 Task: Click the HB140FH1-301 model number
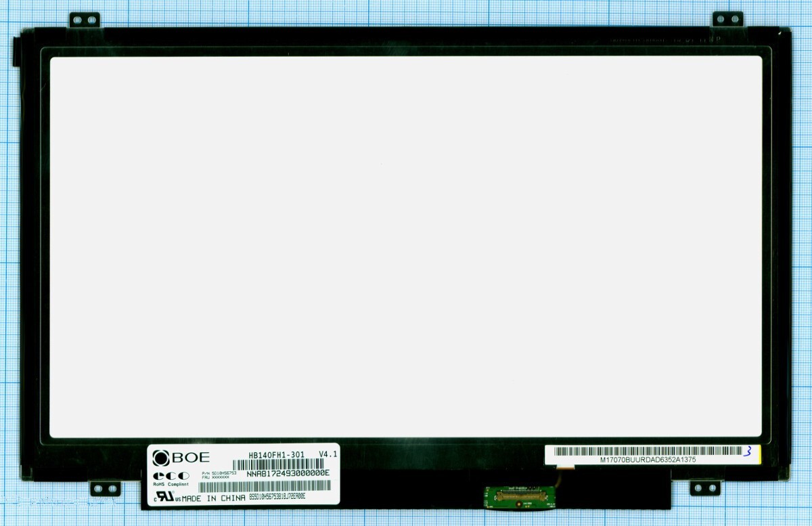pos(276,455)
